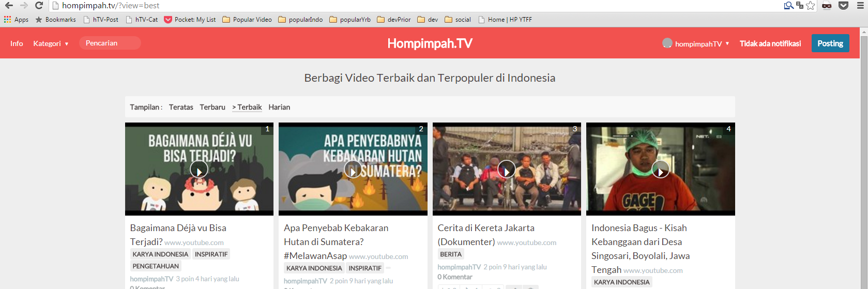Viewport: 868px width, 289px height.
Task: Select the Terbaik view tab
Action: (x=247, y=107)
